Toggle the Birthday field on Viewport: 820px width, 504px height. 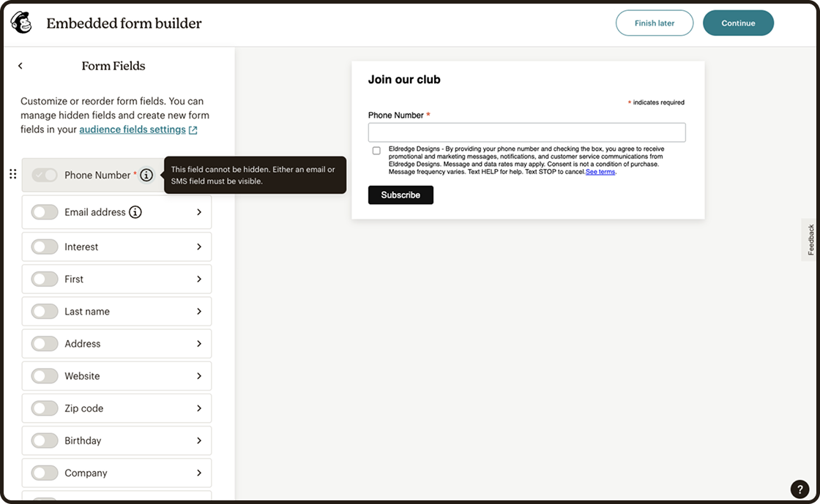(x=44, y=440)
